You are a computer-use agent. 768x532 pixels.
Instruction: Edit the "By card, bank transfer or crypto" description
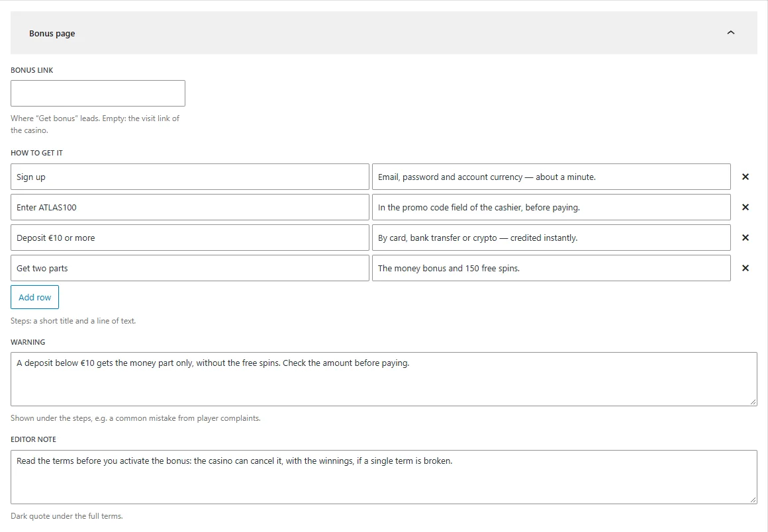tap(551, 238)
